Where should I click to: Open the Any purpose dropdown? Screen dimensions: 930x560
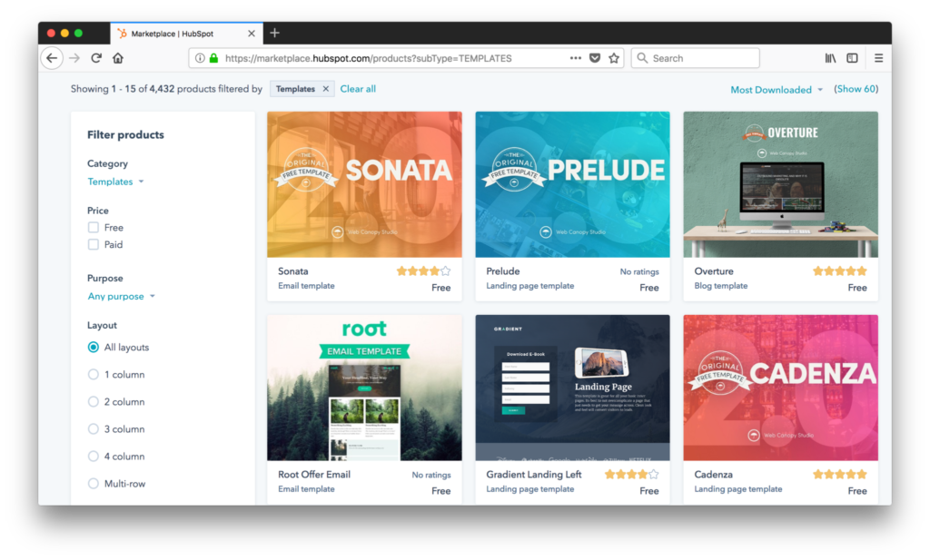point(121,296)
